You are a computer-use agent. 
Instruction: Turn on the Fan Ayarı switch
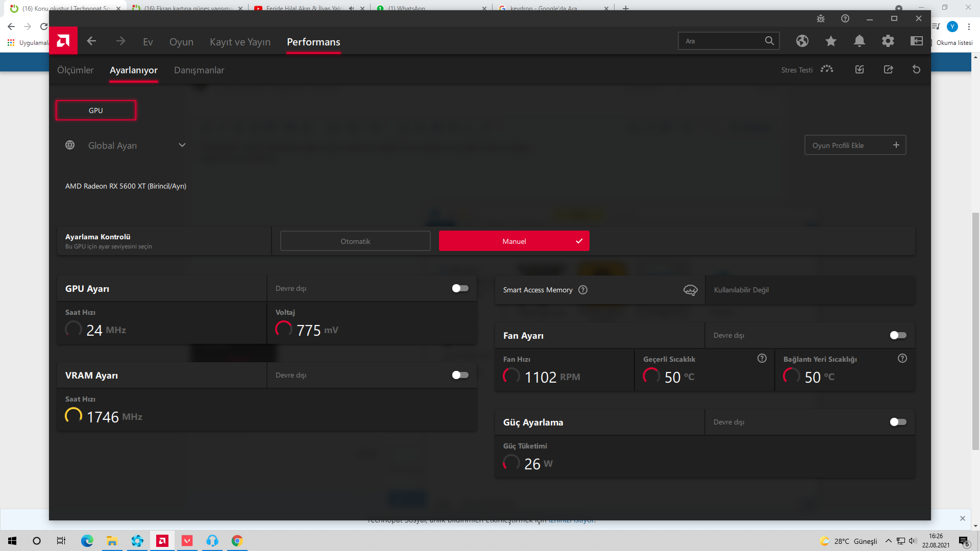(898, 335)
